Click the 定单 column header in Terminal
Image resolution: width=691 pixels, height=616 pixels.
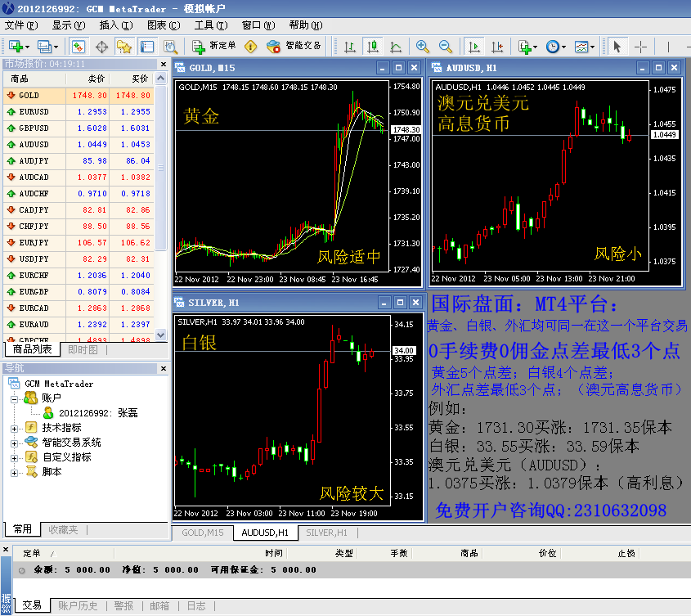click(x=63, y=553)
